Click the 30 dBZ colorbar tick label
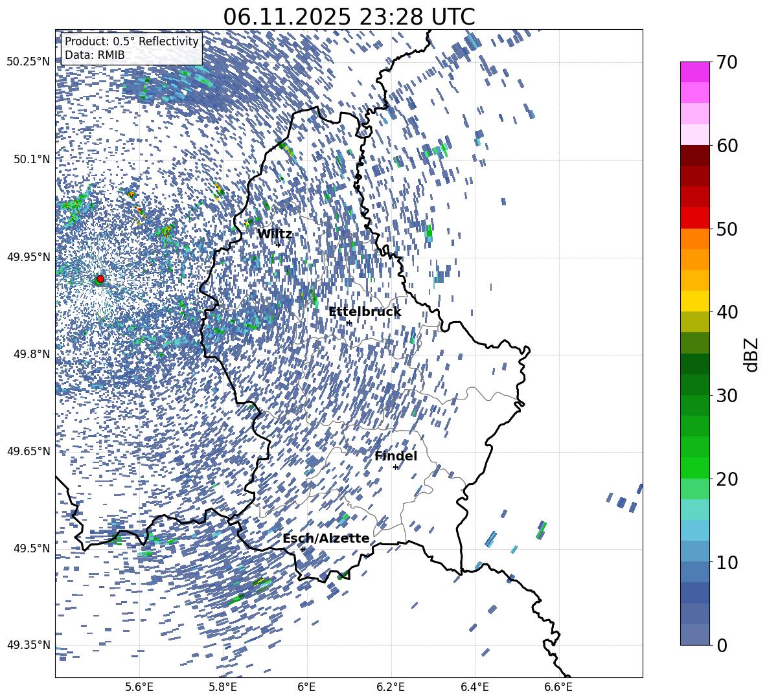This screenshot has height=700, width=767. (x=727, y=395)
